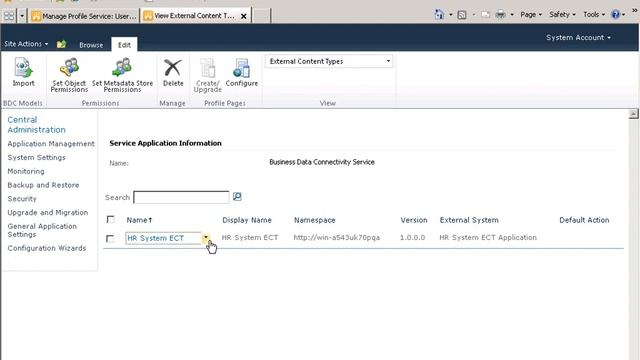The width and height of the screenshot is (640, 360).
Task: Click the http://win-a543uk70pqa namespace cell
Action: (x=337, y=238)
